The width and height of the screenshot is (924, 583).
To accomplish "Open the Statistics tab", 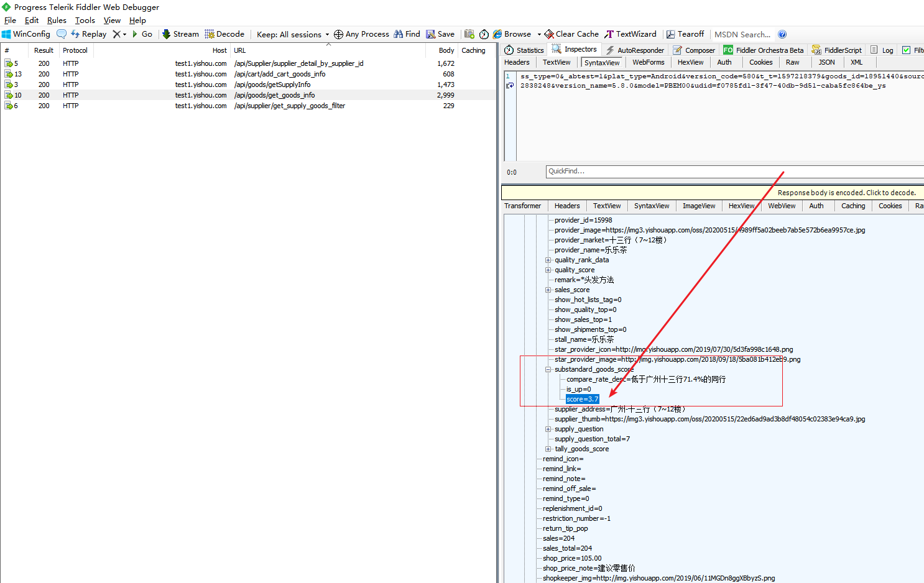I will pos(524,50).
